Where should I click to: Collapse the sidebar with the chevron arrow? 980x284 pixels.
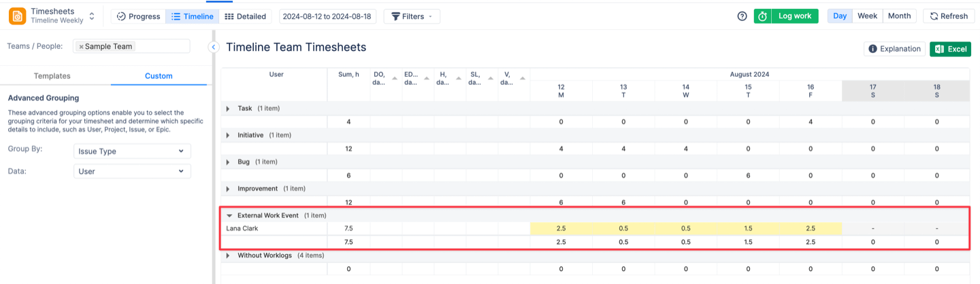(213, 47)
